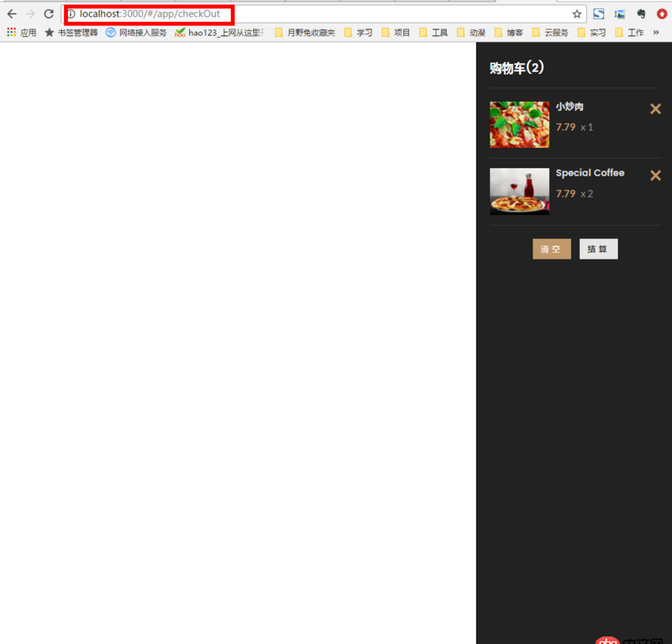This screenshot has height=644, width=672.
Task: Reload the page with the refresh icon
Action: pos(49,14)
